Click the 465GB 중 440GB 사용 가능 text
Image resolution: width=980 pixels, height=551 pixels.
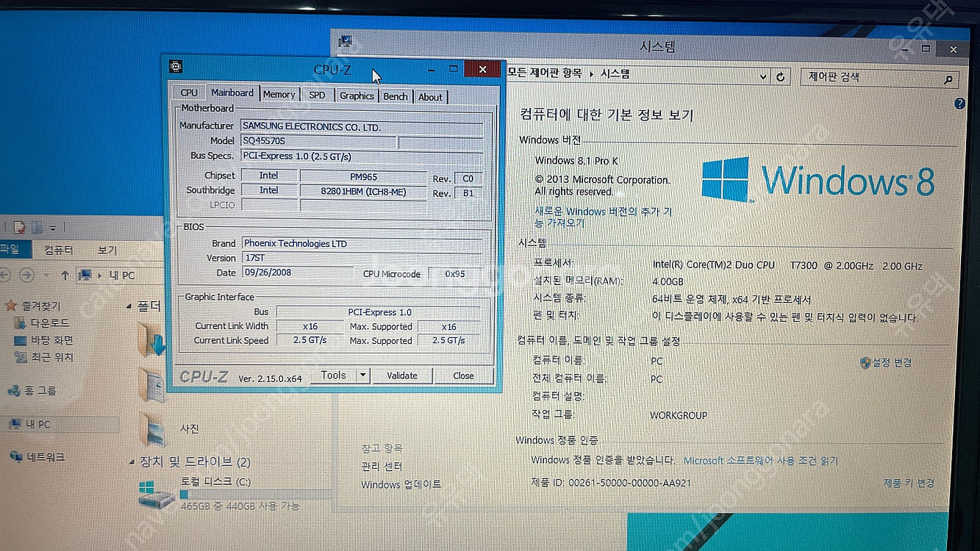click(240, 507)
